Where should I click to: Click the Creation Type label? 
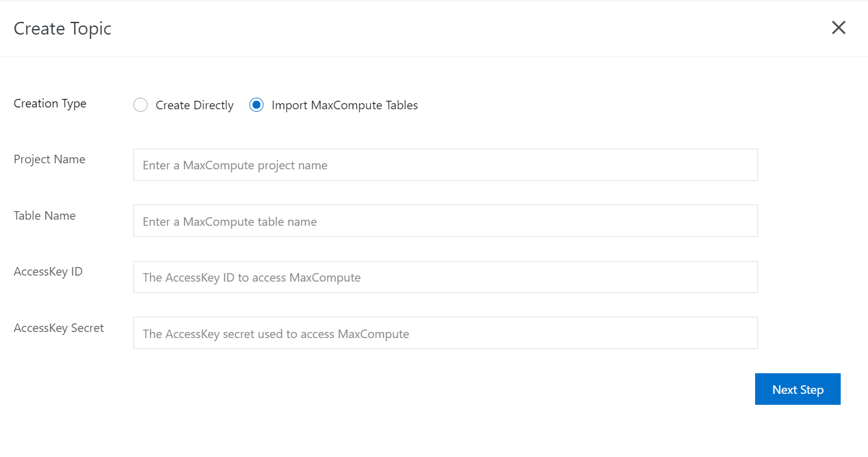[50, 104]
